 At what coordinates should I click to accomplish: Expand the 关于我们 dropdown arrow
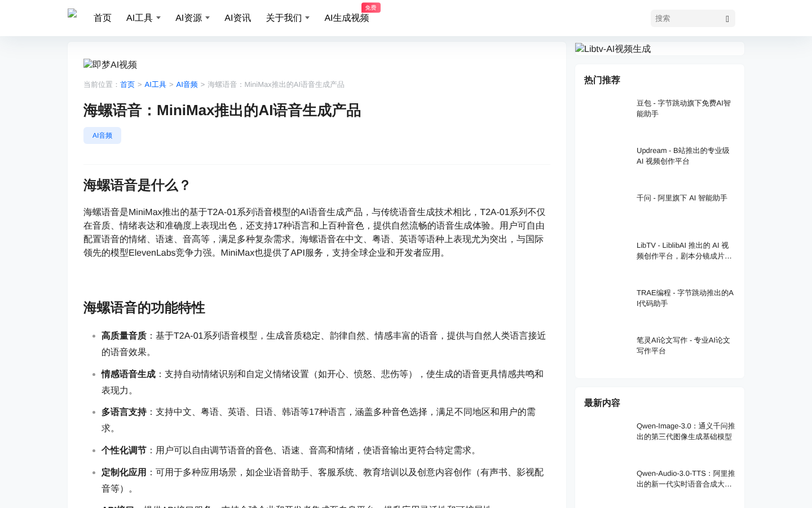307,18
